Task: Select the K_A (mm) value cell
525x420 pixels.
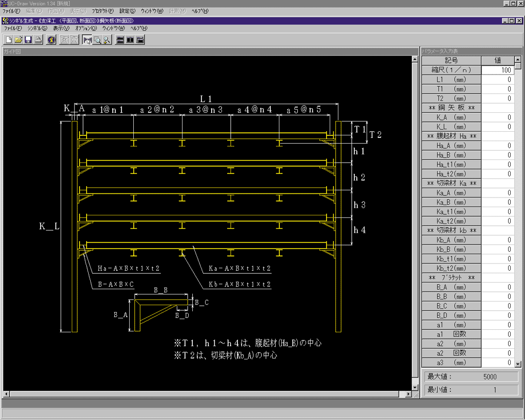Action: coord(497,117)
